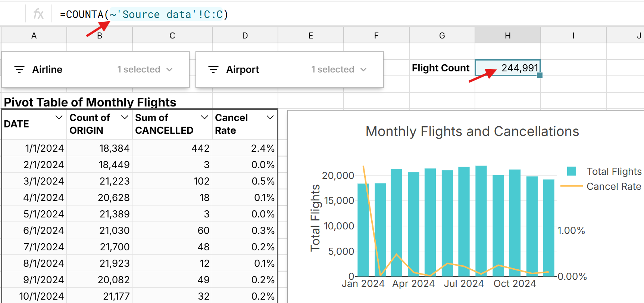The width and height of the screenshot is (644, 303).
Task: Select column C header
Action: tap(172, 35)
